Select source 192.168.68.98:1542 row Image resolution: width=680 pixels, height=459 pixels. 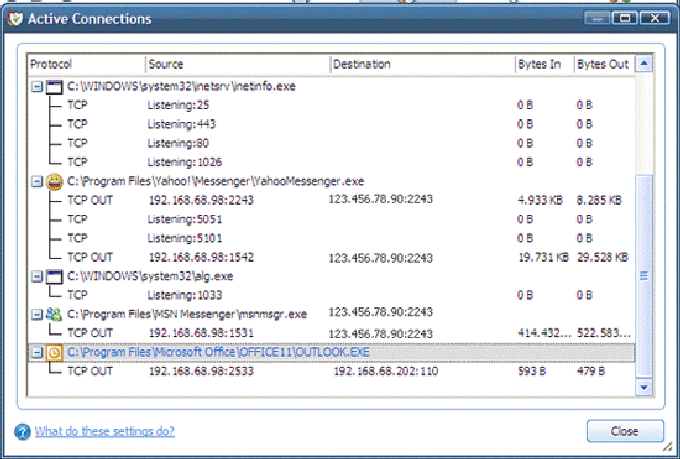coord(331,257)
